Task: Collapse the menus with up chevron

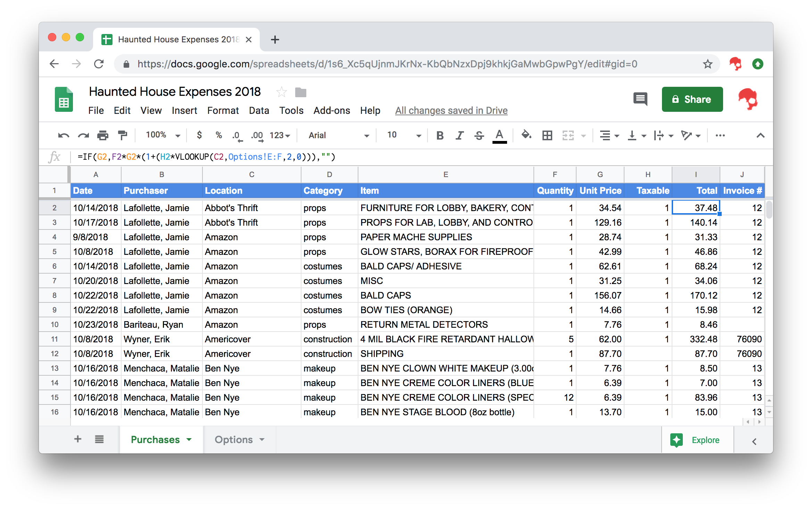Action: point(761,135)
